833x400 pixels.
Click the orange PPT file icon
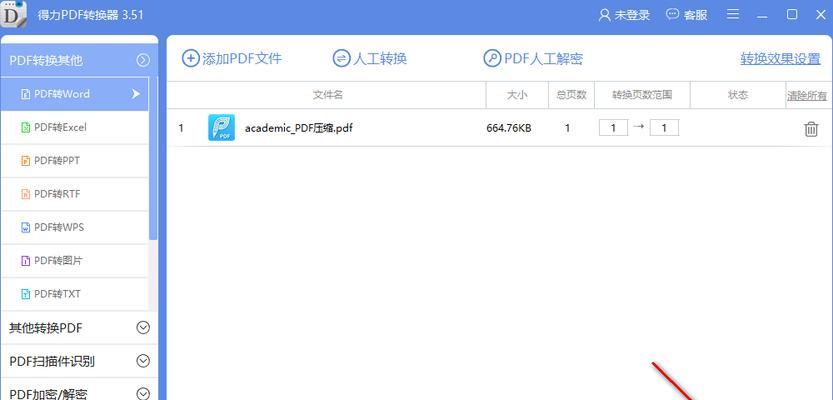pyautogui.click(x=26, y=160)
